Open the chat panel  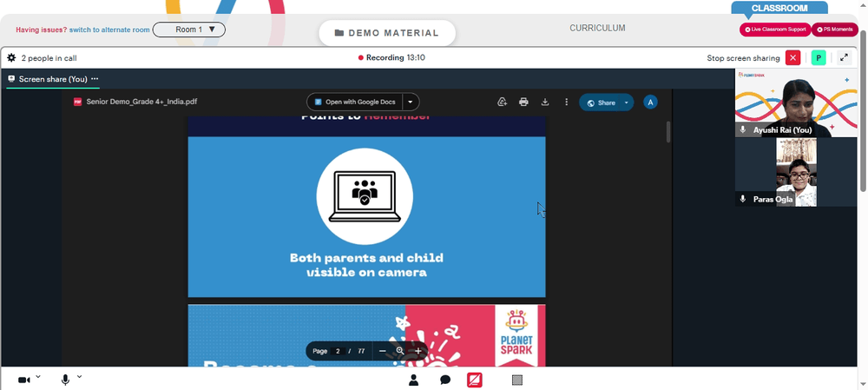pos(445,380)
